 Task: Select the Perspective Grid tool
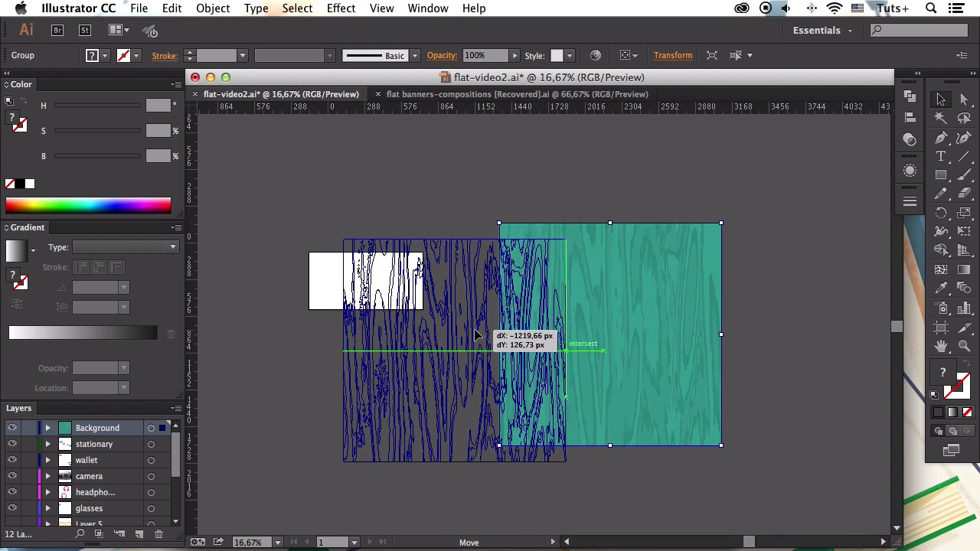coord(964,250)
